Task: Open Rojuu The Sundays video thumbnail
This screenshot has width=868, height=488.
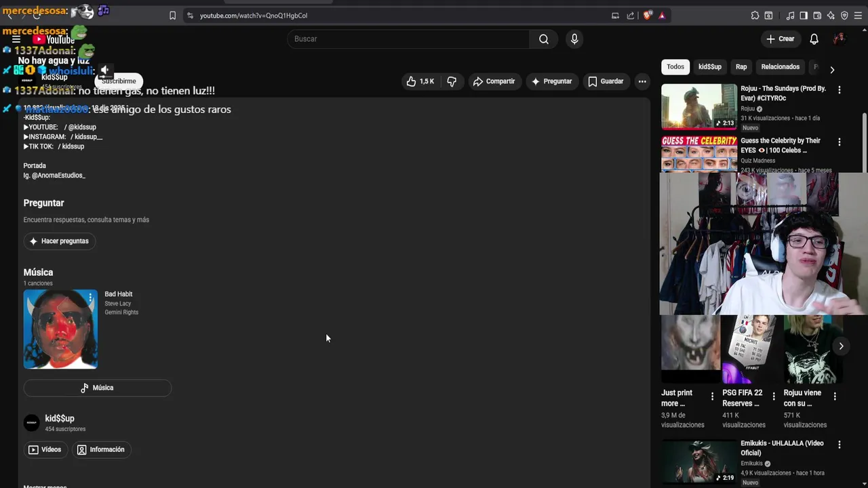Action: 699,106
